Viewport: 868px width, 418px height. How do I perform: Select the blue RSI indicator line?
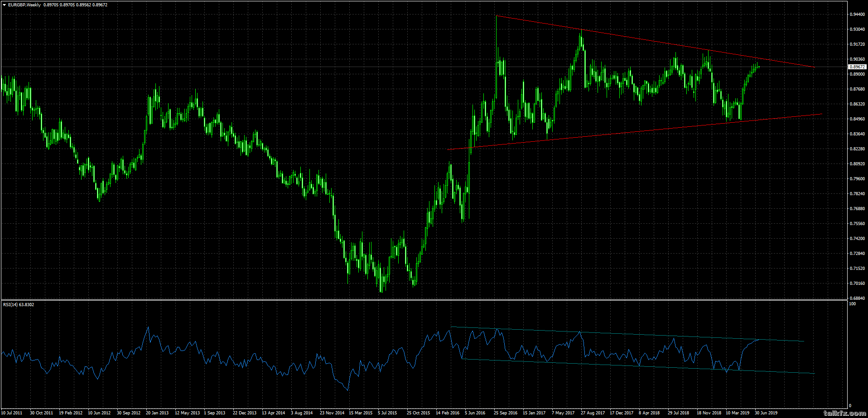[381, 358]
